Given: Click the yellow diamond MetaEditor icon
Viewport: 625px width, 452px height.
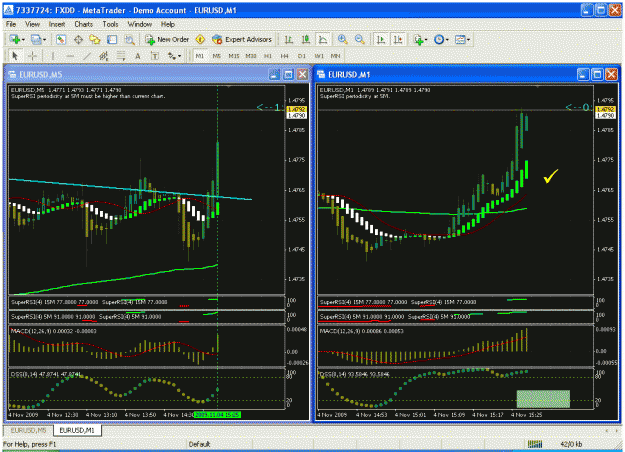Looking at the screenshot, I should [x=200, y=39].
